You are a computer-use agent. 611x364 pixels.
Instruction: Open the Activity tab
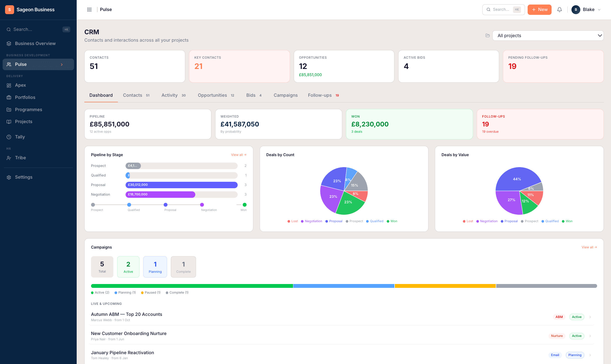coord(173,95)
